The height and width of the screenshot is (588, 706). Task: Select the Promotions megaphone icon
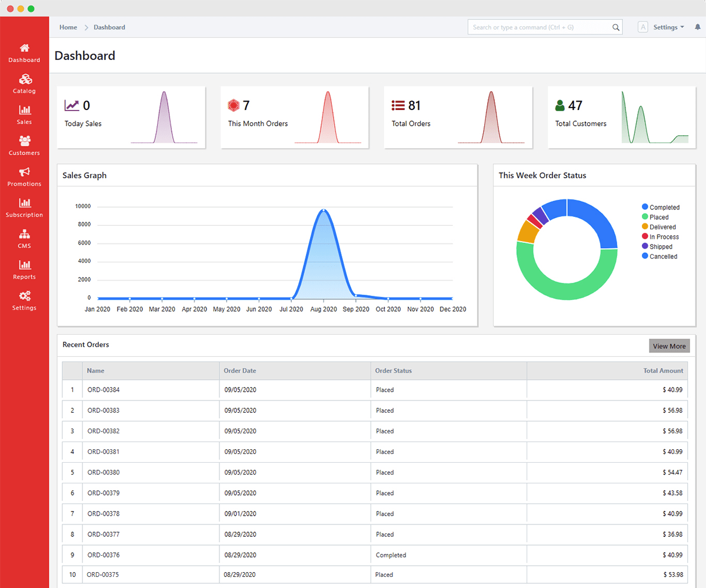tap(24, 172)
